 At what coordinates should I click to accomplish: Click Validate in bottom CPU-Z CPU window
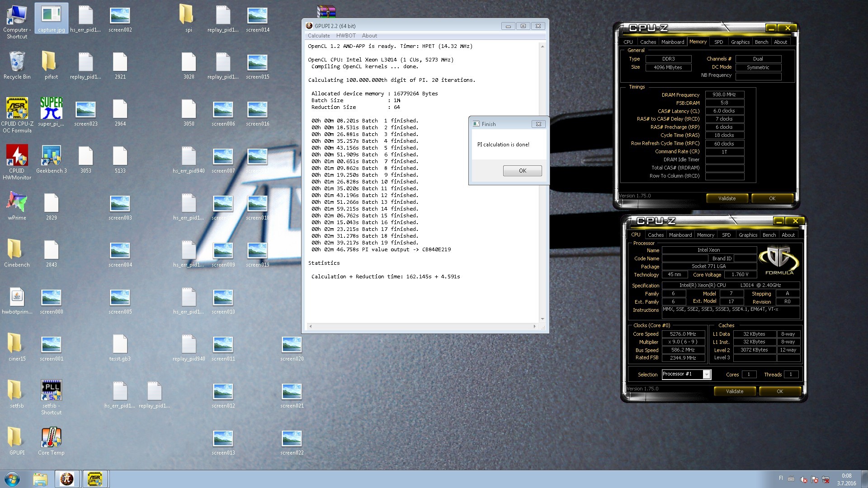click(x=735, y=391)
